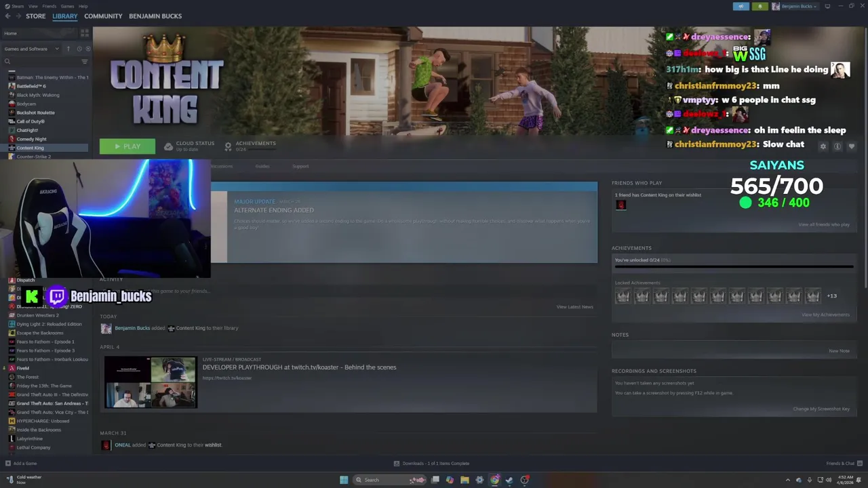The width and height of the screenshot is (868, 488).
Task: Open the advanced filter icon in library search
Action: click(x=85, y=62)
